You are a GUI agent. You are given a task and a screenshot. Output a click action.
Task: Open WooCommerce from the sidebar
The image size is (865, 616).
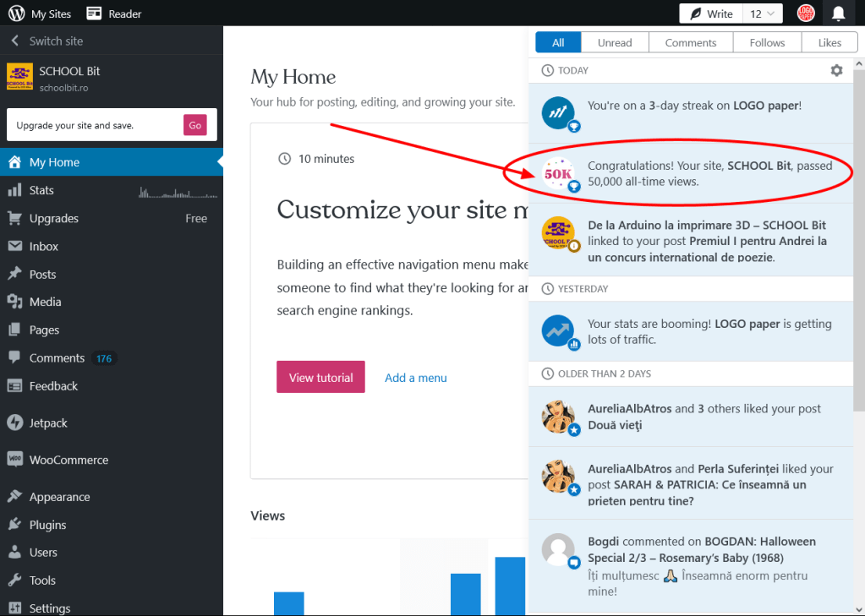point(68,460)
